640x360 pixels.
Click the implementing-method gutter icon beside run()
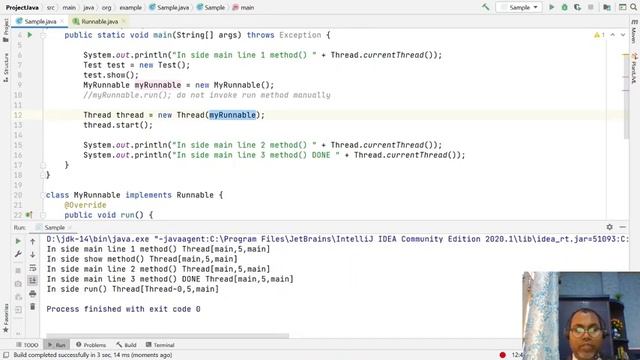point(29,215)
